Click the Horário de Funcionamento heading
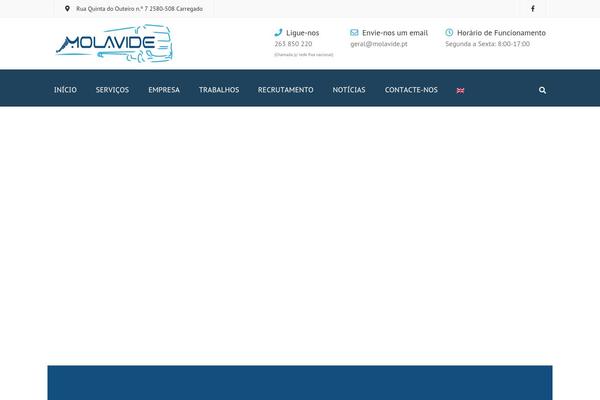Viewport: 600px width, 400px height. (501, 33)
